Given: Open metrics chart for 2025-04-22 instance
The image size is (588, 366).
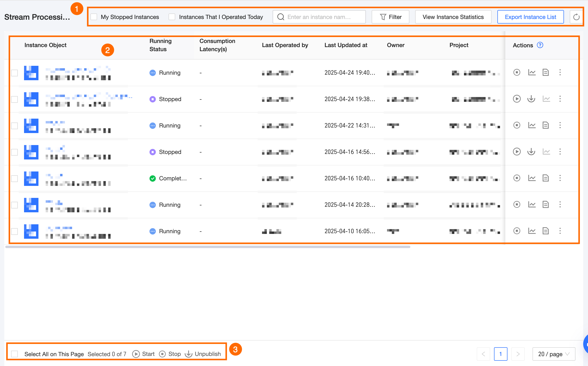Looking at the screenshot, I should click(532, 125).
